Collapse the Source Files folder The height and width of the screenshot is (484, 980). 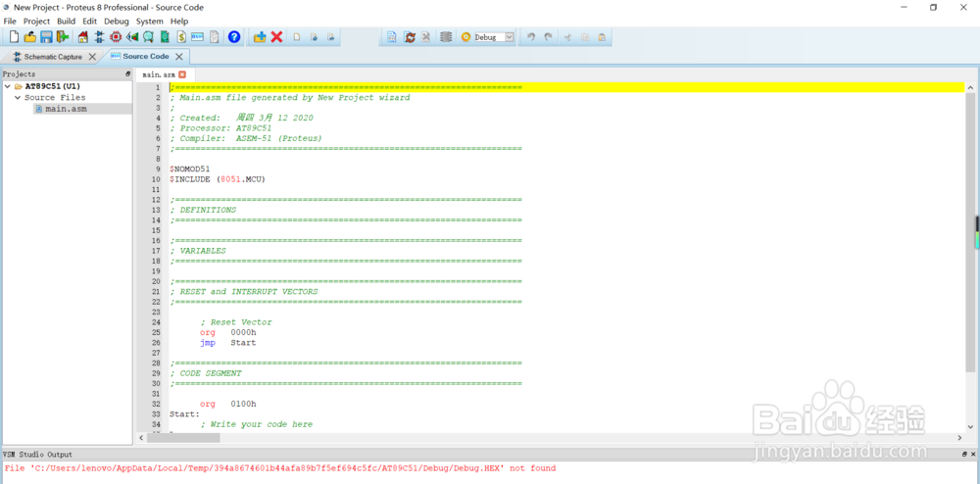tap(18, 97)
